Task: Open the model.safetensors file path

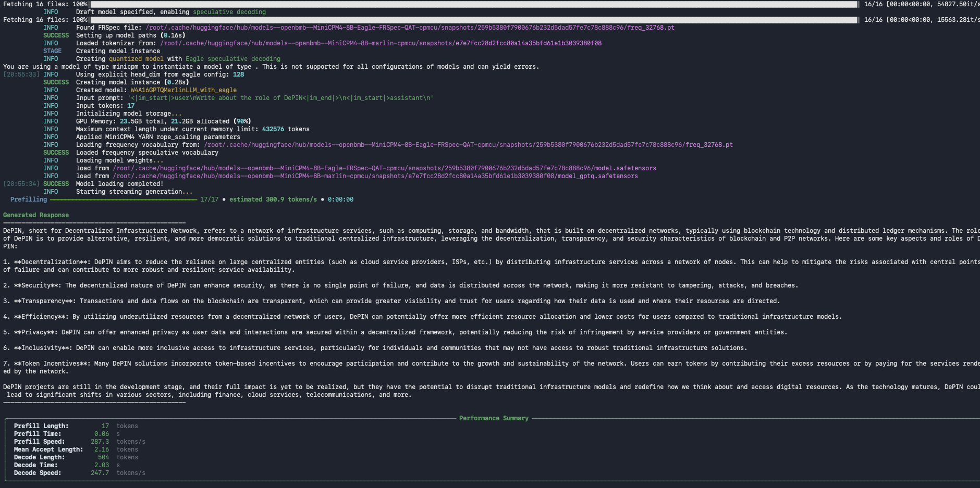Action: [x=384, y=168]
